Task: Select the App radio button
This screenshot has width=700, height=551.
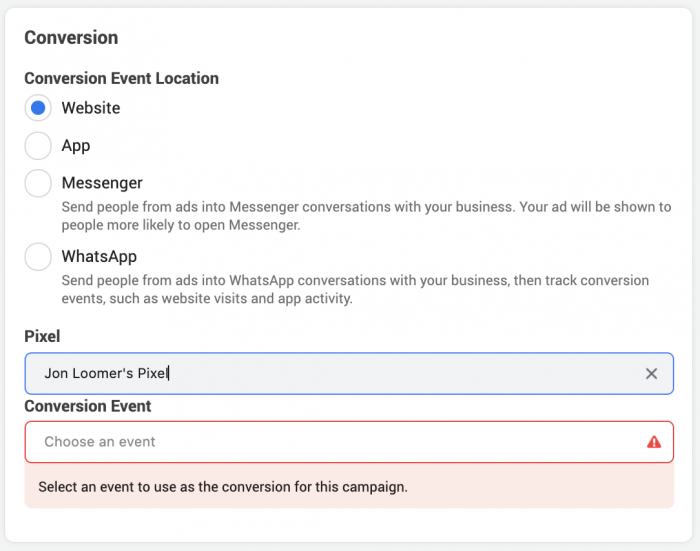Action: pyautogui.click(x=38, y=146)
